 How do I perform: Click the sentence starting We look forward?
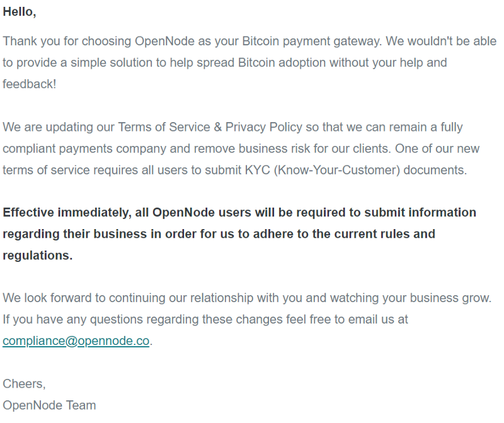[247, 298]
